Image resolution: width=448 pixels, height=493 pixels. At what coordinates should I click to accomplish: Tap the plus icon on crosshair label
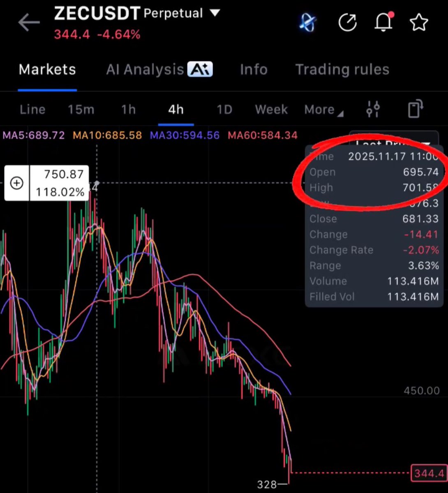[16, 183]
